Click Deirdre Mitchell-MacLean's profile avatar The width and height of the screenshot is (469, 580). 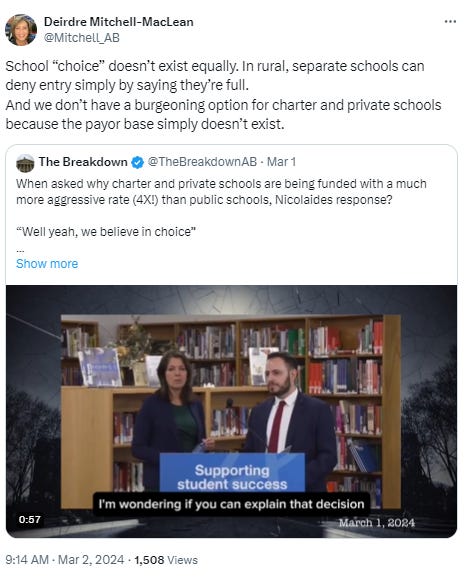pos(21,30)
